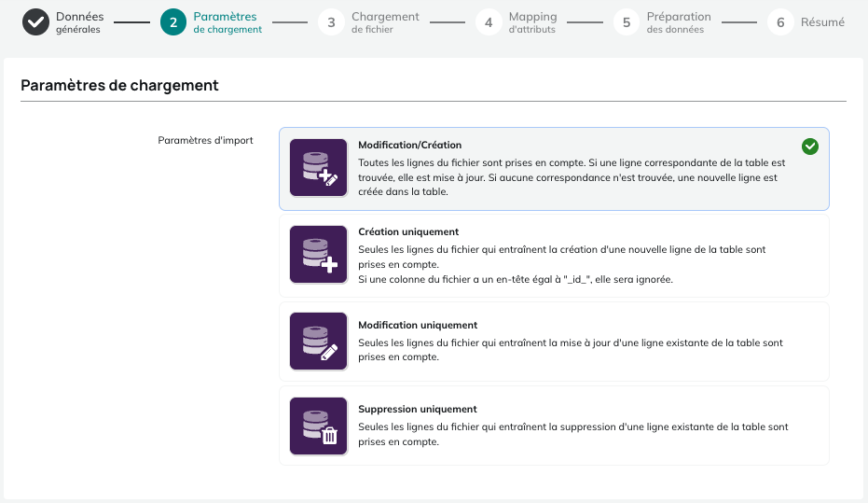Go to step 2 Paramètres de chargement

pyautogui.click(x=211, y=22)
